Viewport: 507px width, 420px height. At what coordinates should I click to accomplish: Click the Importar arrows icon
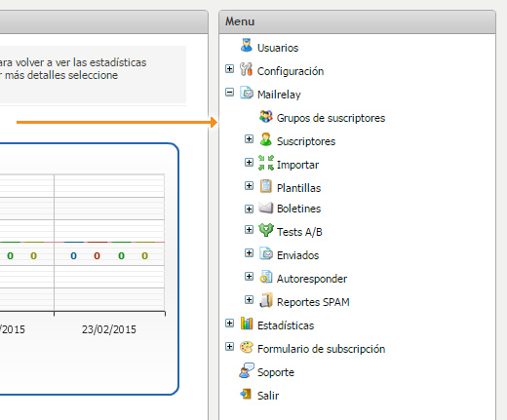[266, 163]
